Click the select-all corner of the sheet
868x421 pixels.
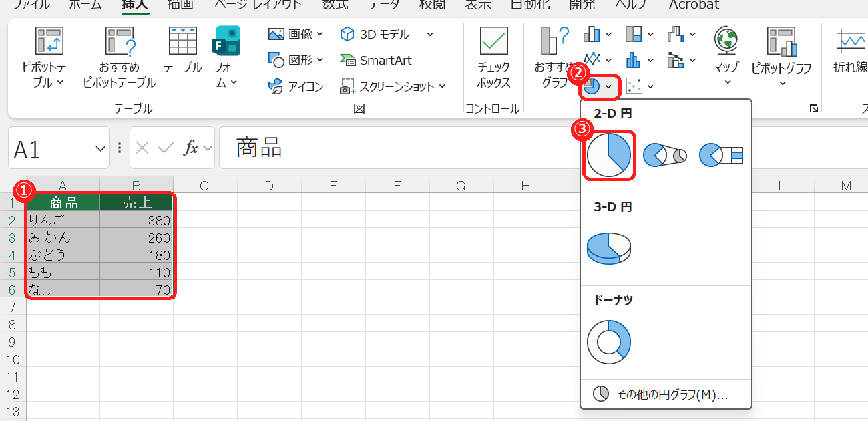click(13, 185)
